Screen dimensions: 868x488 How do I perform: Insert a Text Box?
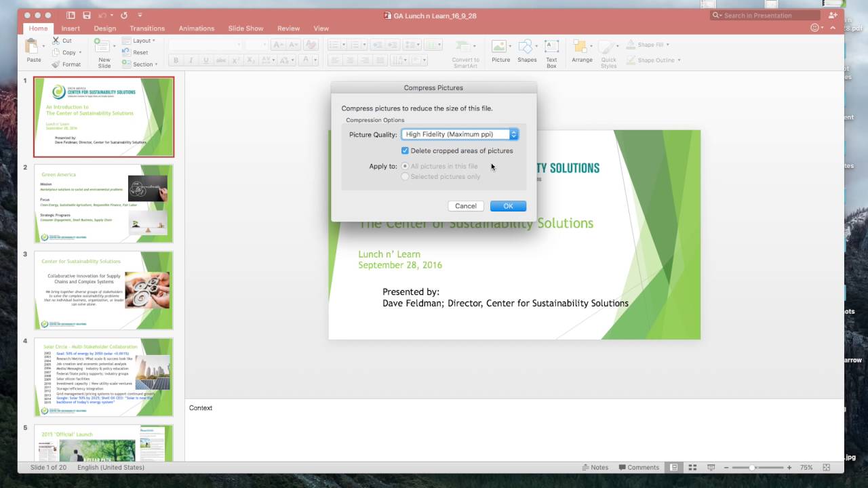(551, 53)
